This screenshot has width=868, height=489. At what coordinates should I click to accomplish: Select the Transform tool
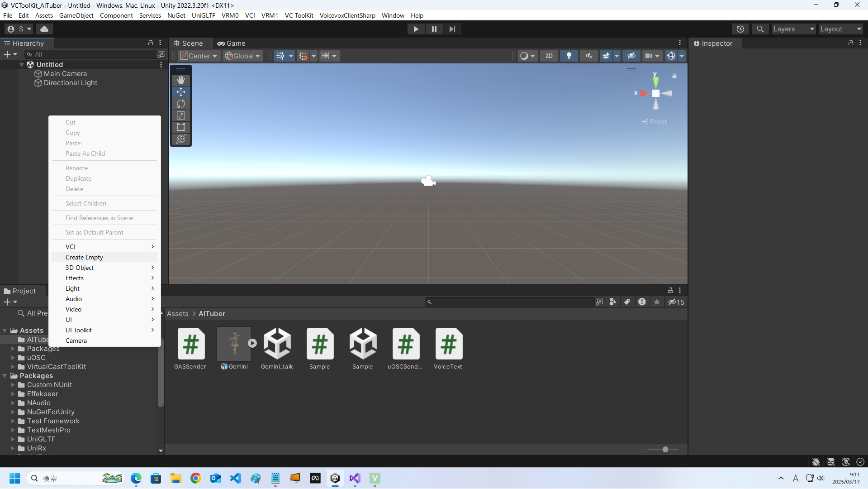pos(181,139)
